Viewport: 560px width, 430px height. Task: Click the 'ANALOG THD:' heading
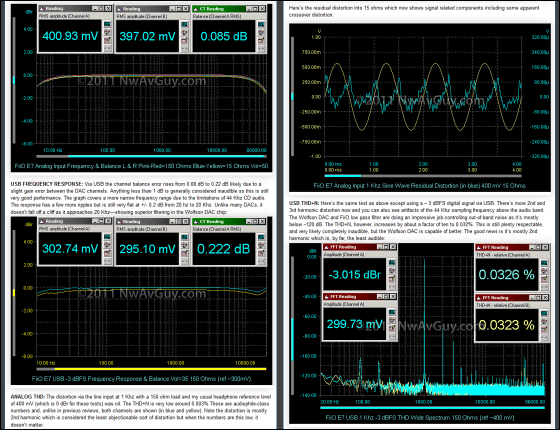coord(28,396)
